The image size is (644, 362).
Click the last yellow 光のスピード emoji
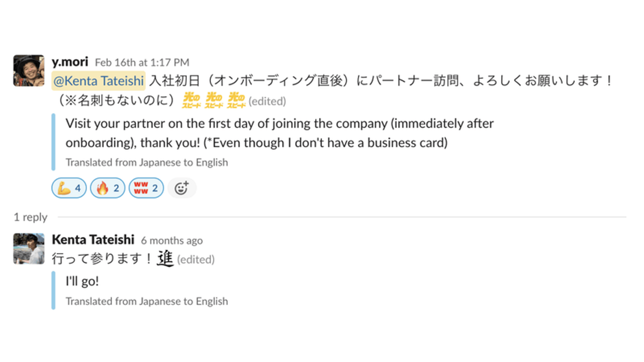pyautogui.click(x=236, y=100)
